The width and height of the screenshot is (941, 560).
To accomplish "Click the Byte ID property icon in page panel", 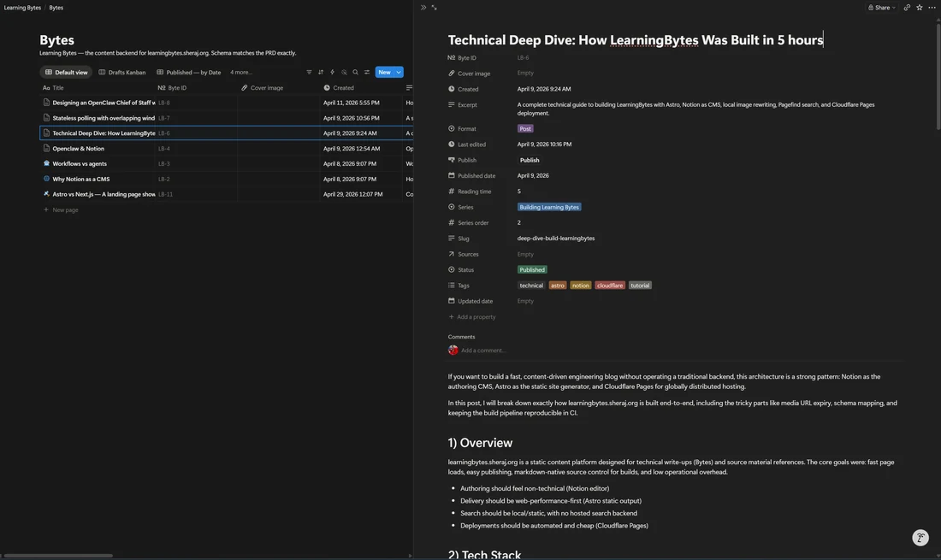I will 452,57.
